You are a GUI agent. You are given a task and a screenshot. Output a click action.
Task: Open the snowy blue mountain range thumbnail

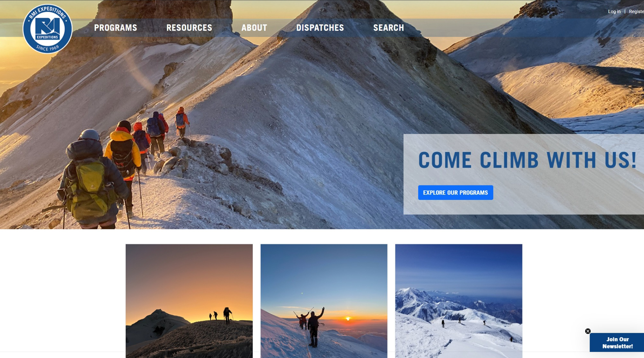pyautogui.click(x=459, y=301)
